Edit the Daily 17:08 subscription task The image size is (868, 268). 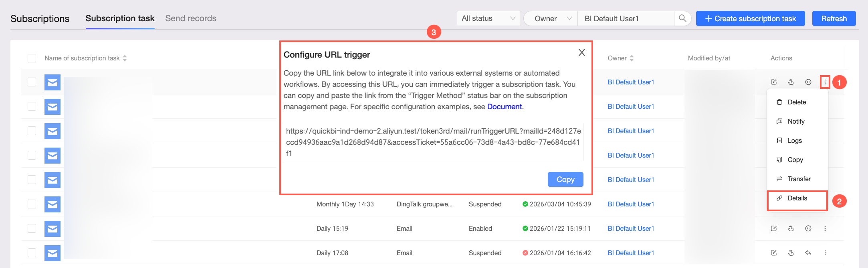click(x=774, y=253)
